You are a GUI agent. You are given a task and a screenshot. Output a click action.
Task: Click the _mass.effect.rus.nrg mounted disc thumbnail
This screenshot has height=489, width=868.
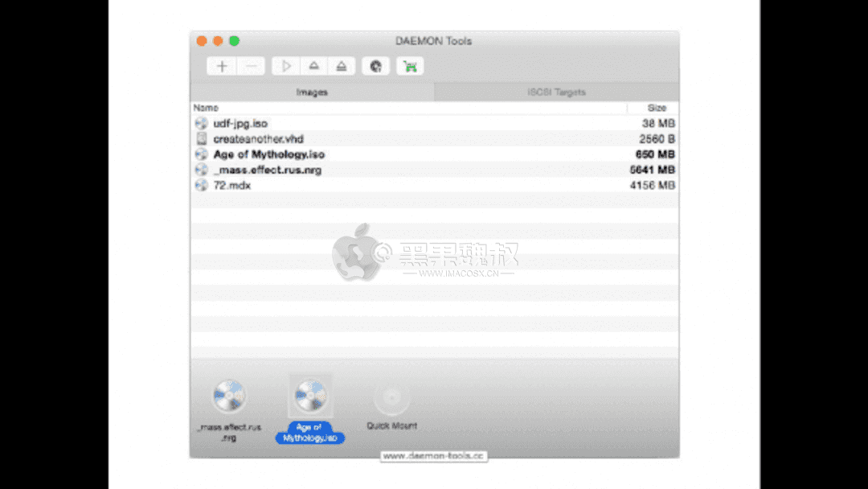click(229, 398)
